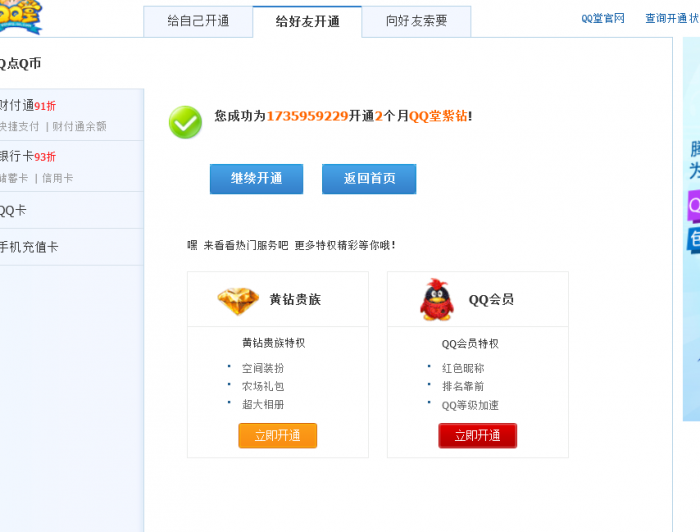Click 红色昵称 privilege item
700x532 pixels.
463,368
